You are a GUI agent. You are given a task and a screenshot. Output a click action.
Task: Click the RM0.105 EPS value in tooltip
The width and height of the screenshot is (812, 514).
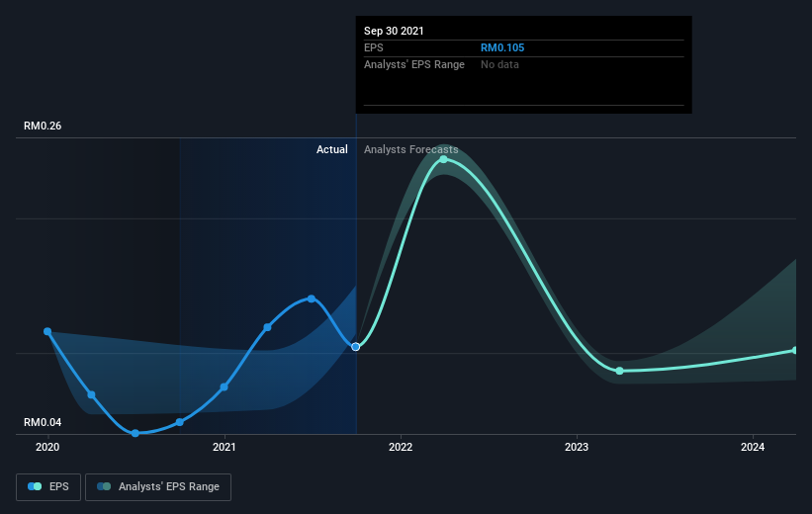(502, 47)
